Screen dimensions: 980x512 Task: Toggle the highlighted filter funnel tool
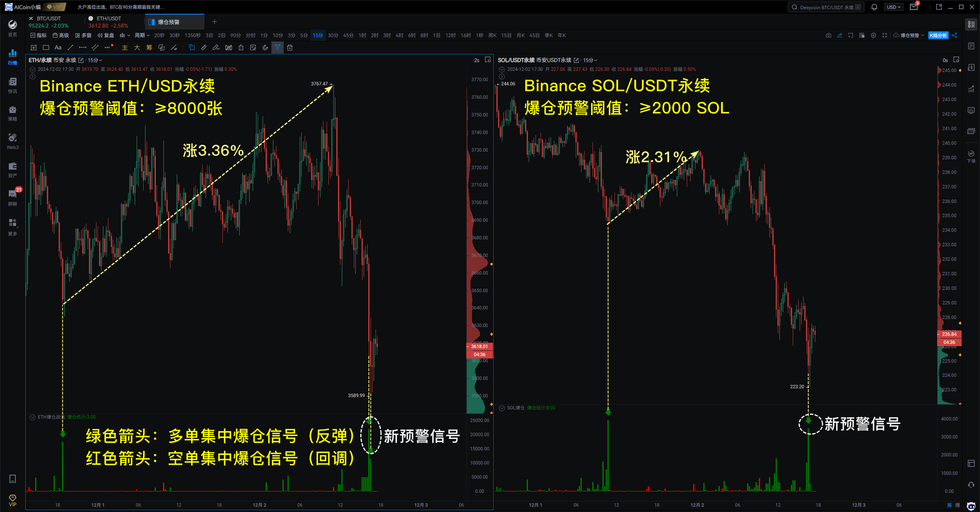tap(278, 47)
